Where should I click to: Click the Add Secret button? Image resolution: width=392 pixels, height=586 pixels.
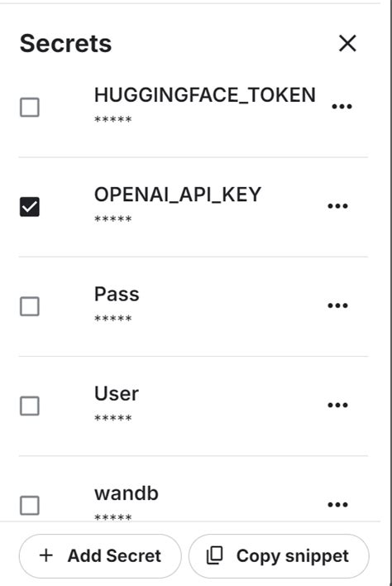pyautogui.click(x=100, y=555)
